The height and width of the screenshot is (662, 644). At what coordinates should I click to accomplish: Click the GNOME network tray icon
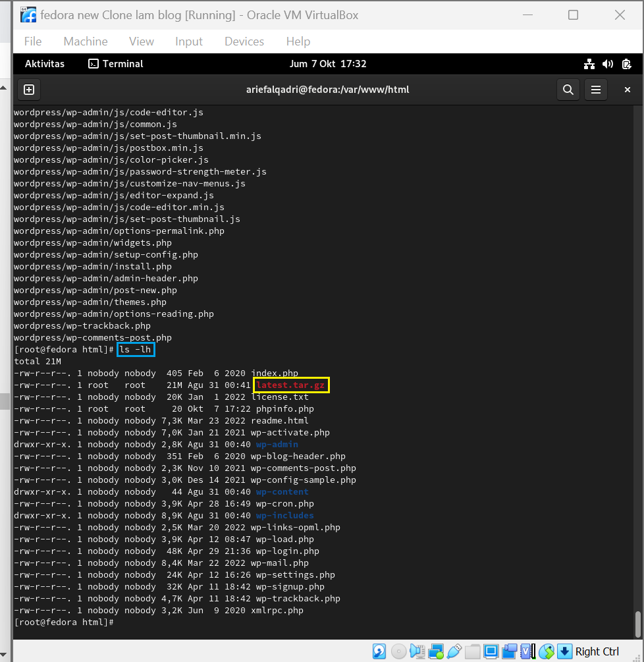point(589,64)
